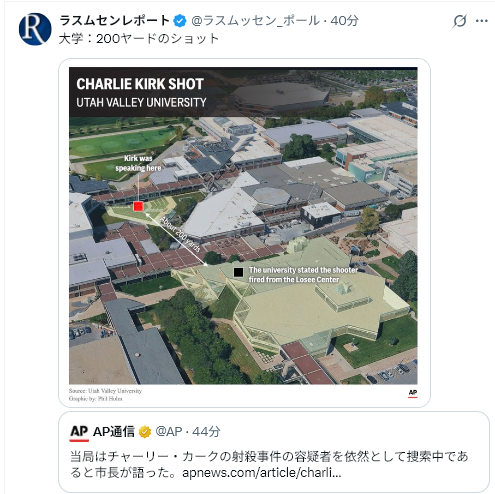This screenshot has width=495, height=494.
Task: Open the Rasmussen Reports profile avatar
Action: 35,29
